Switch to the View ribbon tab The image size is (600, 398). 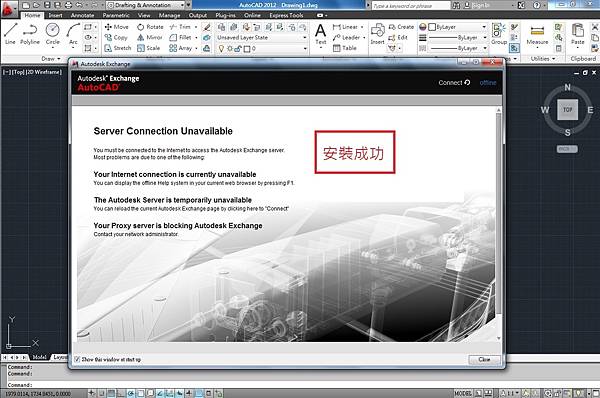(144, 15)
